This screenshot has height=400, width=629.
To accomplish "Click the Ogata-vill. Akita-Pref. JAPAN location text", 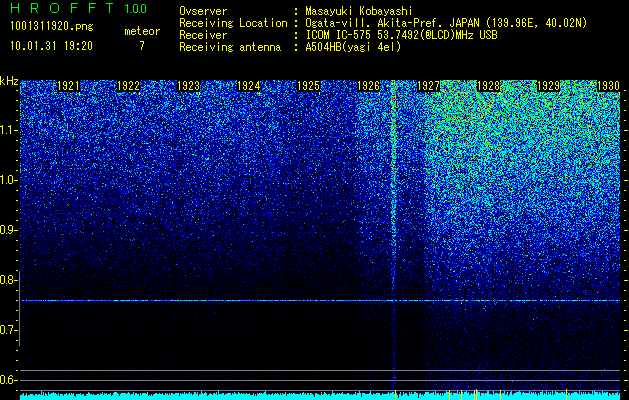I will [x=446, y=23].
